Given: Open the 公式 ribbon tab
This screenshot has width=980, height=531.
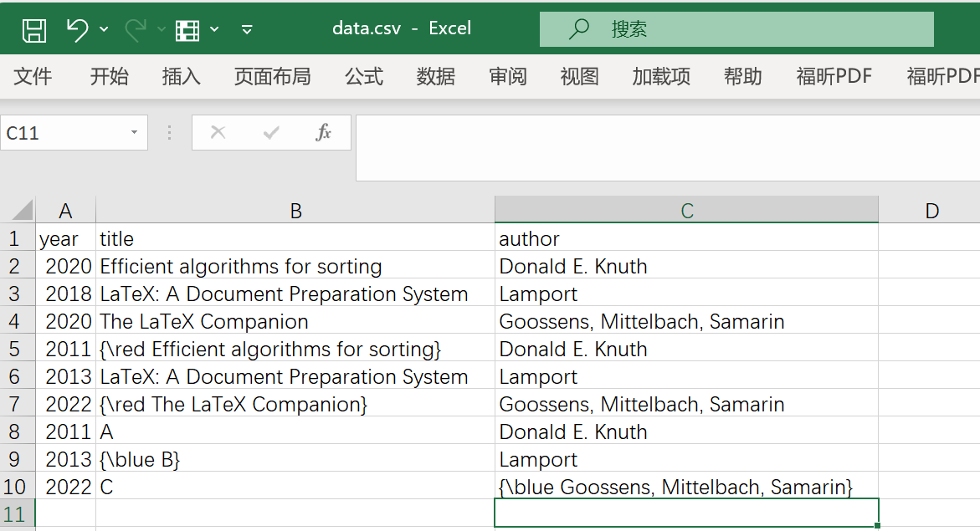Looking at the screenshot, I should tap(364, 76).
